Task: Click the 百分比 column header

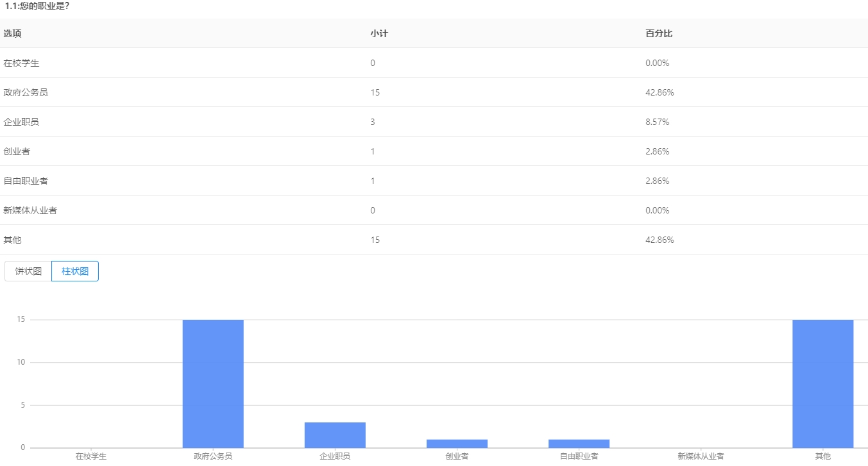Action: click(658, 33)
